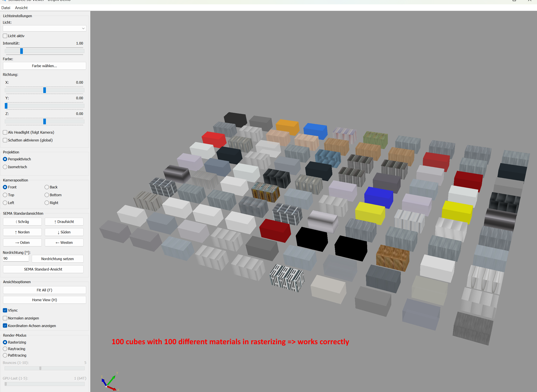Screen dimensions: 537x392
Task: Click the barcode-textured cube
Action: (287, 278)
